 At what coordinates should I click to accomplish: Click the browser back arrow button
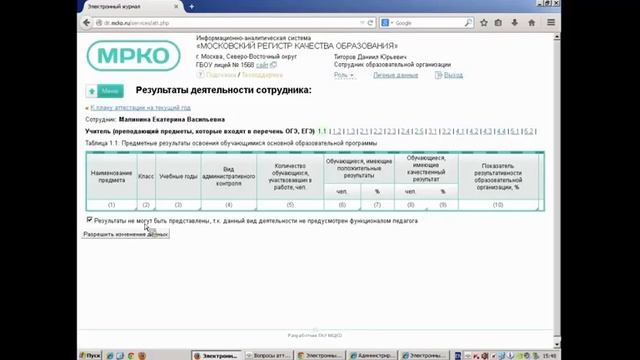[87, 23]
